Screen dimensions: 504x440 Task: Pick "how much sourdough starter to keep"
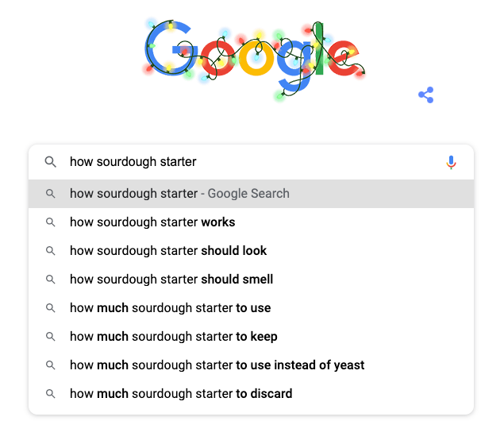coord(174,337)
